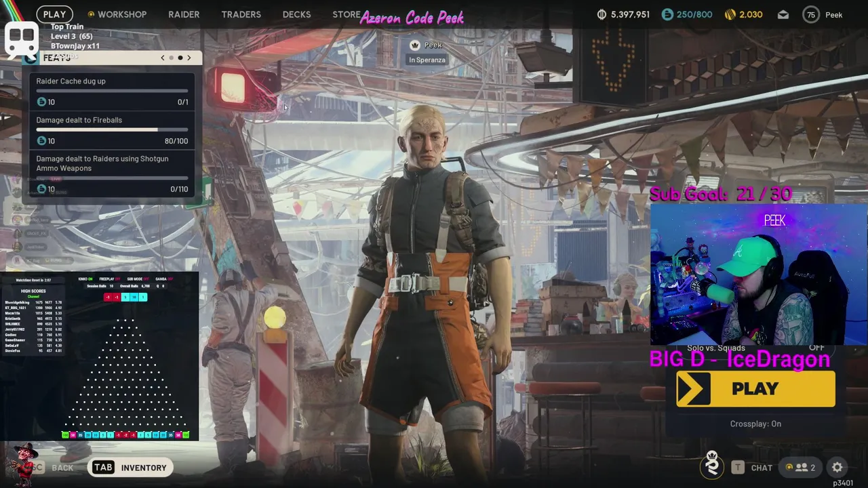Open the STORE tab
The height and width of the screenshot is (488, 868).
click(347, 14)
